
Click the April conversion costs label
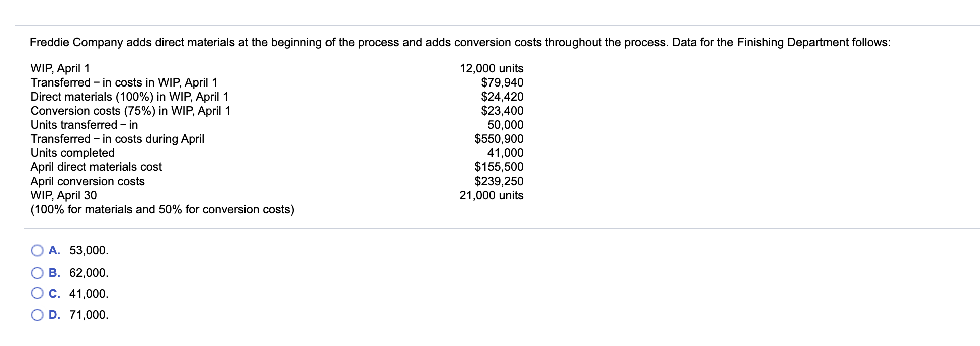[x=87, y=181]
